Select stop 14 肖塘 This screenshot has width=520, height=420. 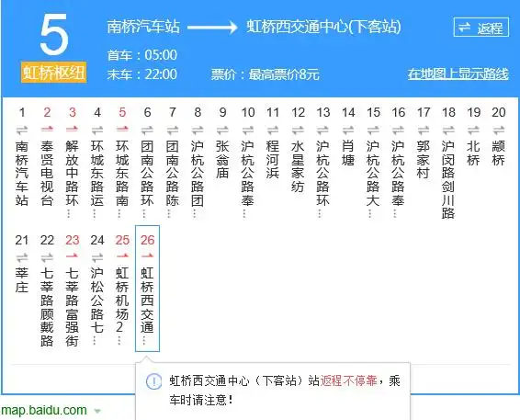click(x=348, y=153)
